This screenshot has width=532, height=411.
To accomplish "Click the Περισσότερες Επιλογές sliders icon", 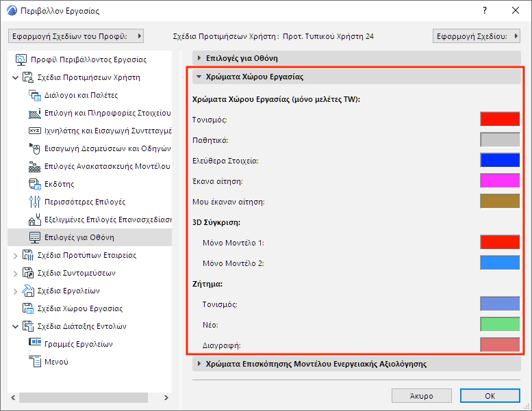I will click(x=35, y=202).
